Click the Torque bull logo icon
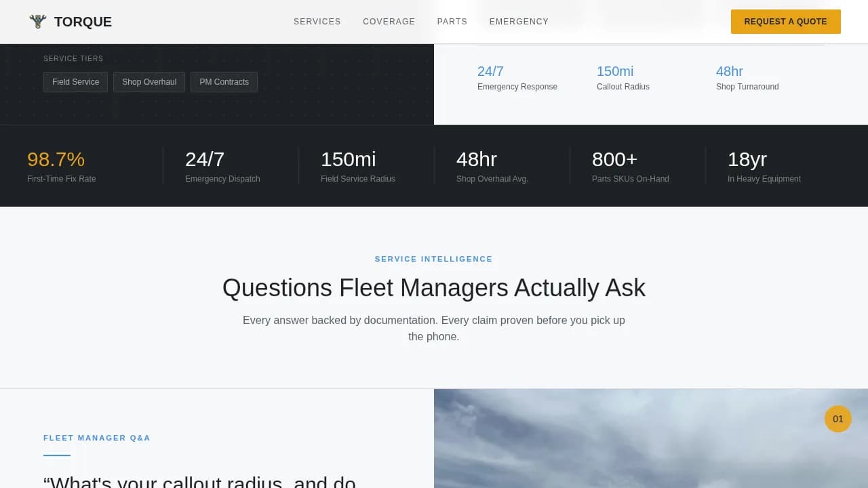Viewport: 868px width, 488px height. (x=38, y=21)
